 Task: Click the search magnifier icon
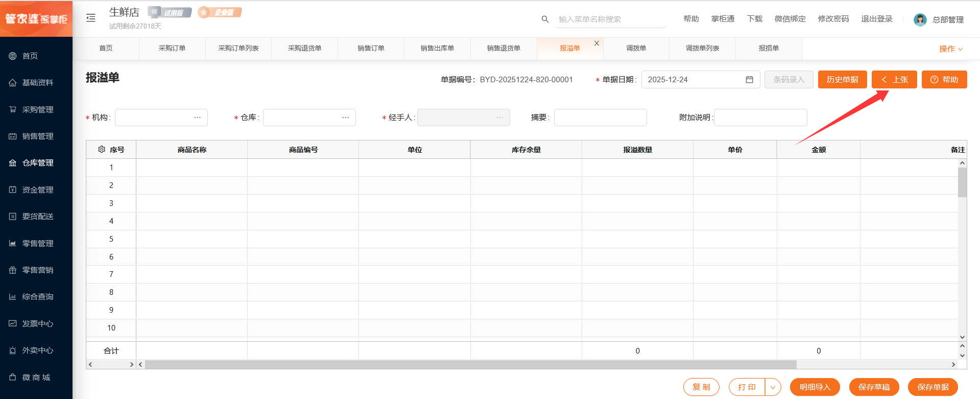click(545, 19)
